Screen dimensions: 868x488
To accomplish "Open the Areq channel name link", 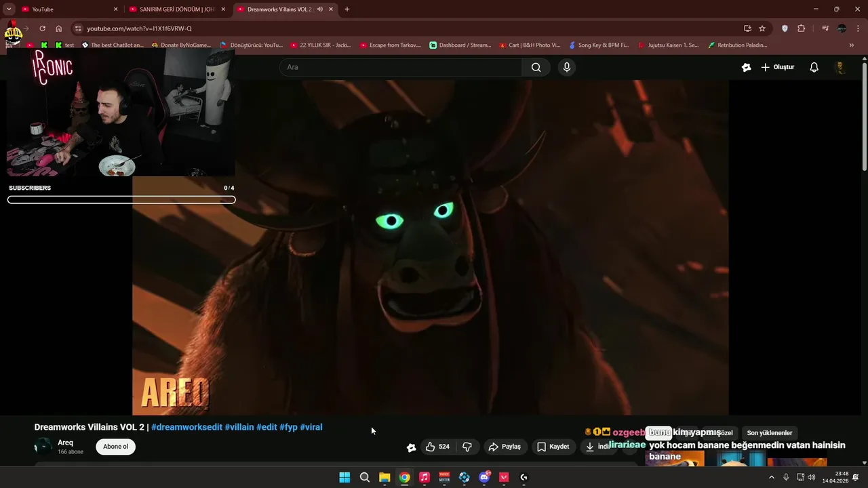I will (65, 443).
